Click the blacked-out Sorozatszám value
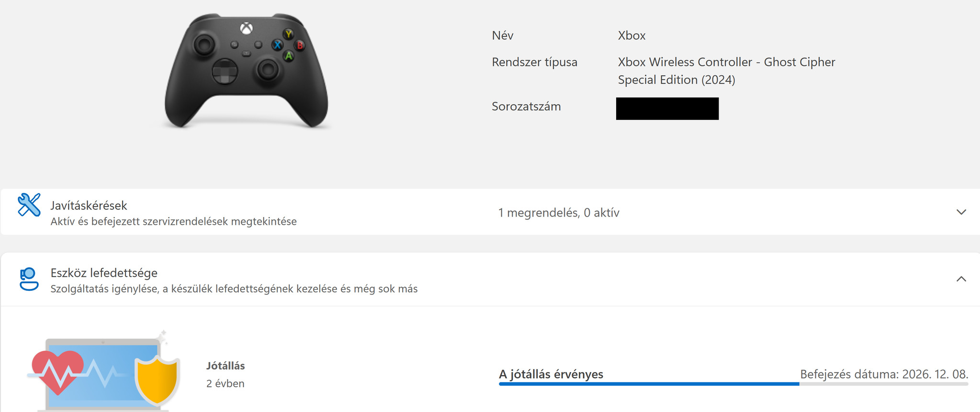 coord(667,108)
